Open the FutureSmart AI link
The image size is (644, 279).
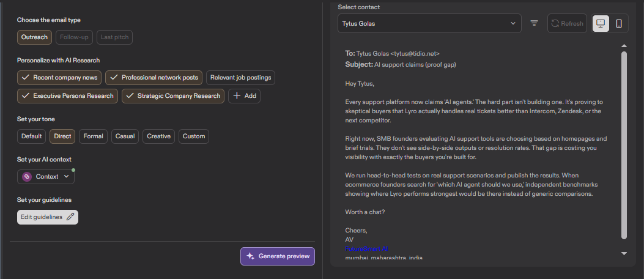point(367,248)
